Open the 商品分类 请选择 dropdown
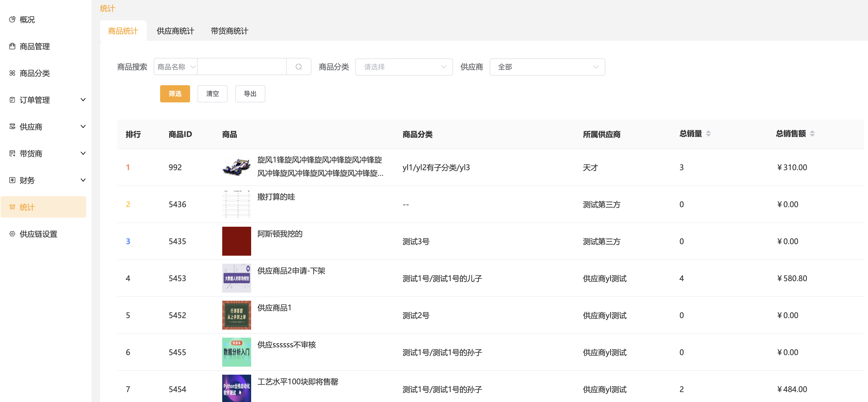 404,67
